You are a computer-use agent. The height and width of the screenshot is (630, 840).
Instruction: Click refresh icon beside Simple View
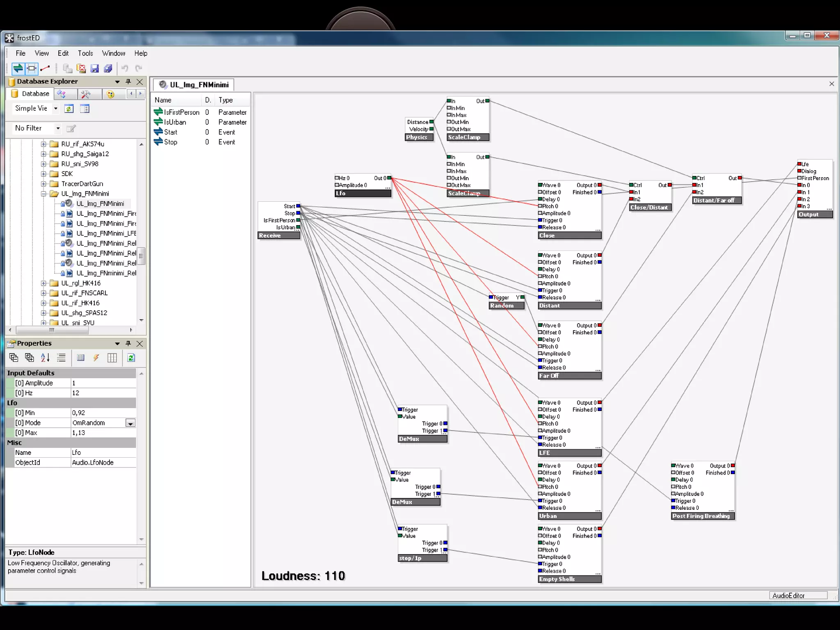[69, 109]
